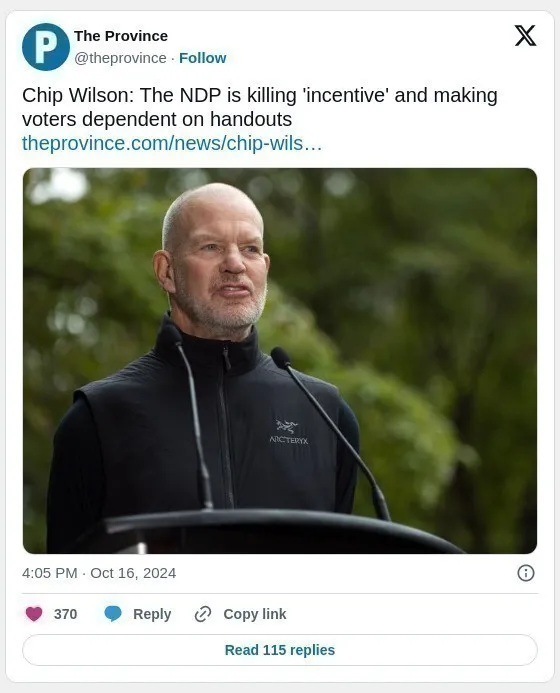
Task: Open the tweet info circle icon
Action: coord(526,573)
